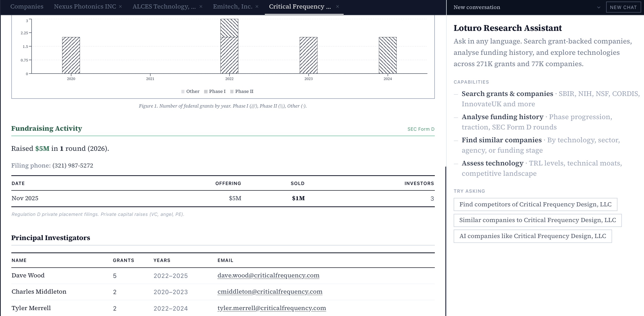The width and height of the screenshot is (644, 316).
Task: Select the Critical Frequency tab
Action: pyautogui.click(x=300, y=7)
